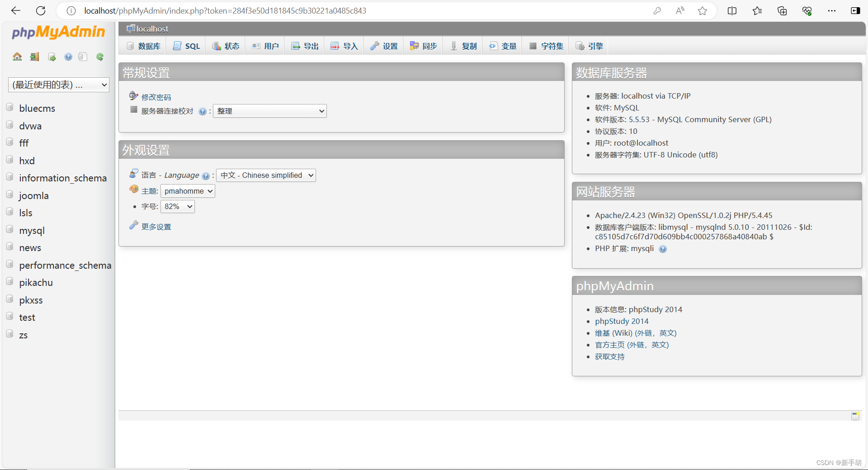868x470 pixels.
Task: Click help icon beside Language label
Action: click(x=206, y=176)
